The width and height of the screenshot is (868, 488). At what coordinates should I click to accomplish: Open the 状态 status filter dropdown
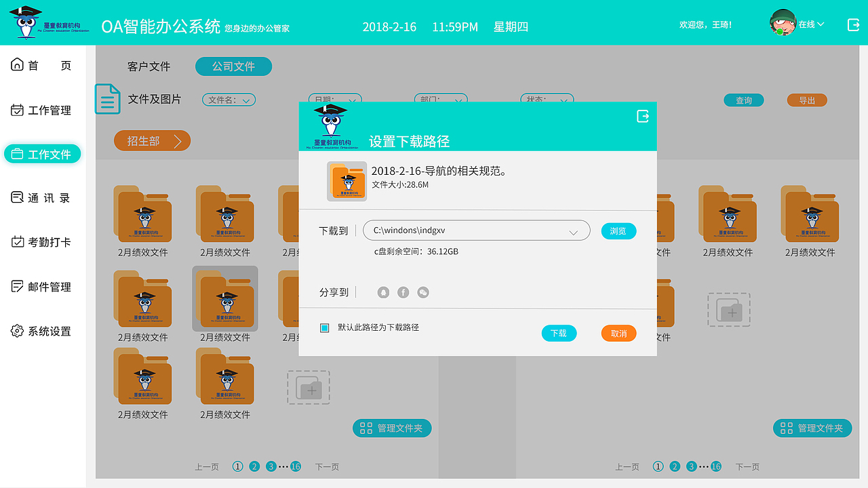[x=547, y=99]
